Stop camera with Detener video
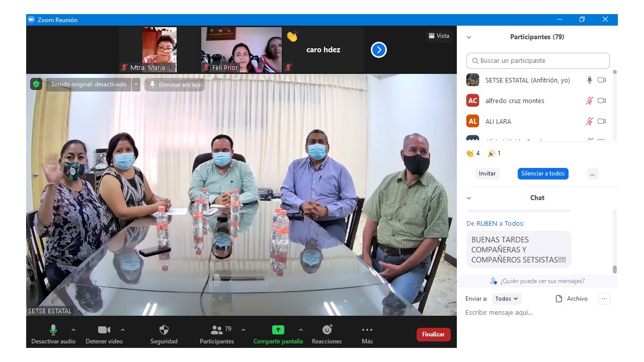Viewport: 644px width, 362px height. (x=104, y=334)
